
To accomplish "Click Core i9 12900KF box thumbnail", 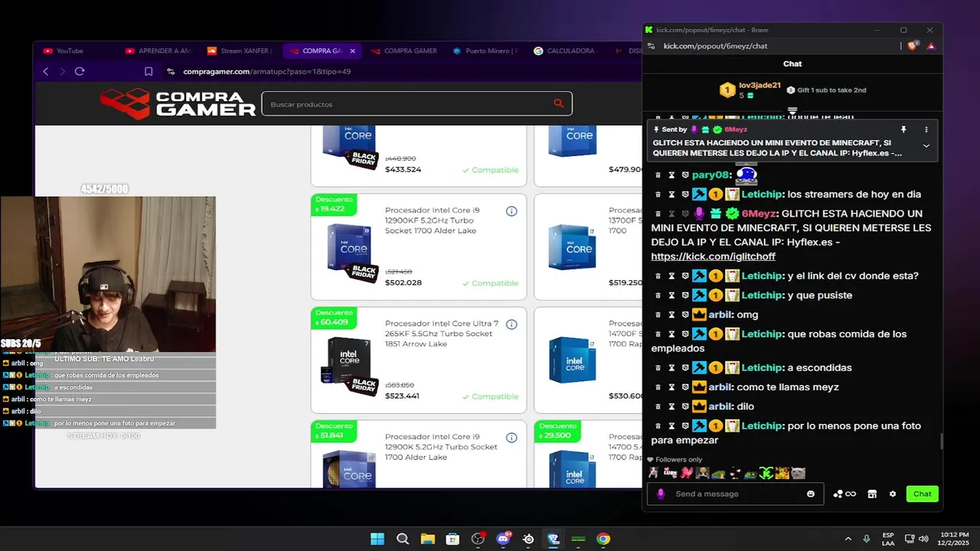I will pyautogui.click(x=350, y=252).
